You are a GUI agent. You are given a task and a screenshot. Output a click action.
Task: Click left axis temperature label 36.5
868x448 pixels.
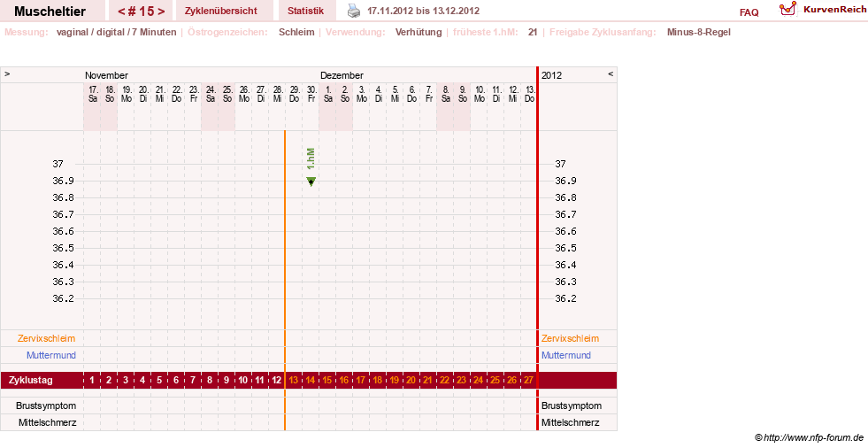(63, 248)
